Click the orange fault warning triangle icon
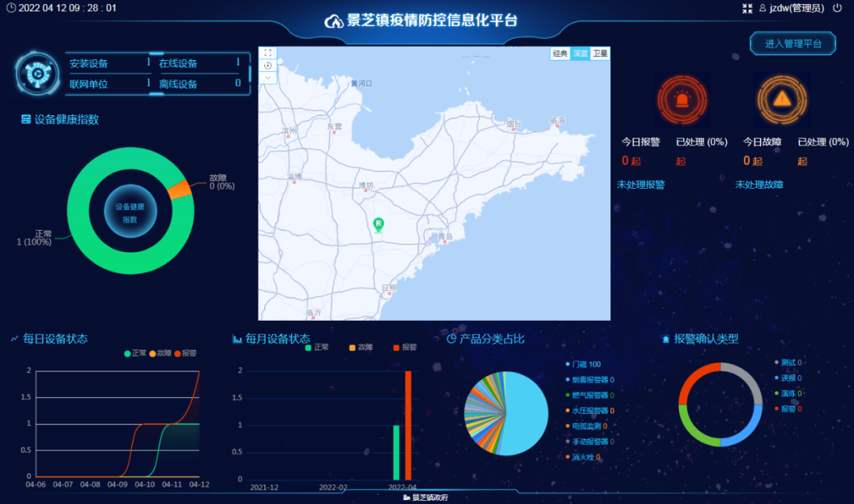This screenshot has width=854, height=504. pos(780,100)
